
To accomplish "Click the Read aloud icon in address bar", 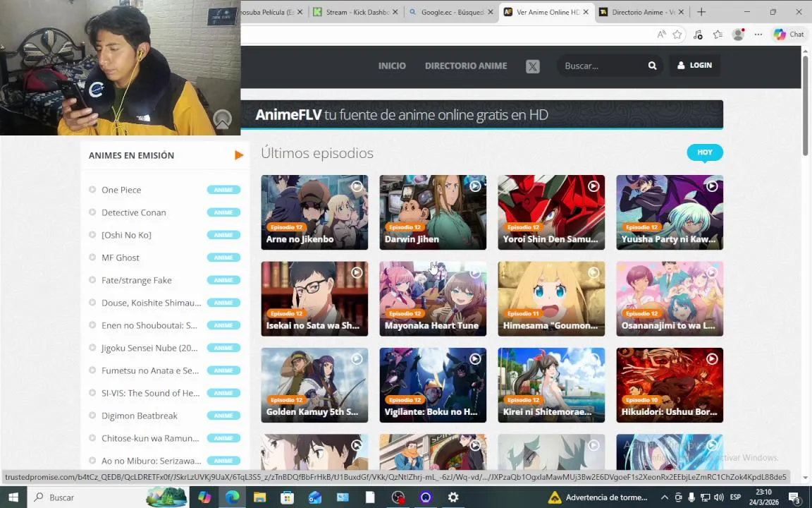I will [661, 34].
